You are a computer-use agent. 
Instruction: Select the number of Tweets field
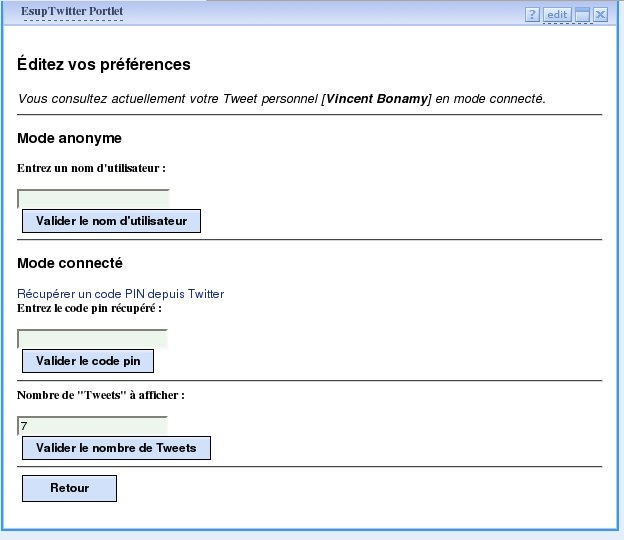coord(92,426)
